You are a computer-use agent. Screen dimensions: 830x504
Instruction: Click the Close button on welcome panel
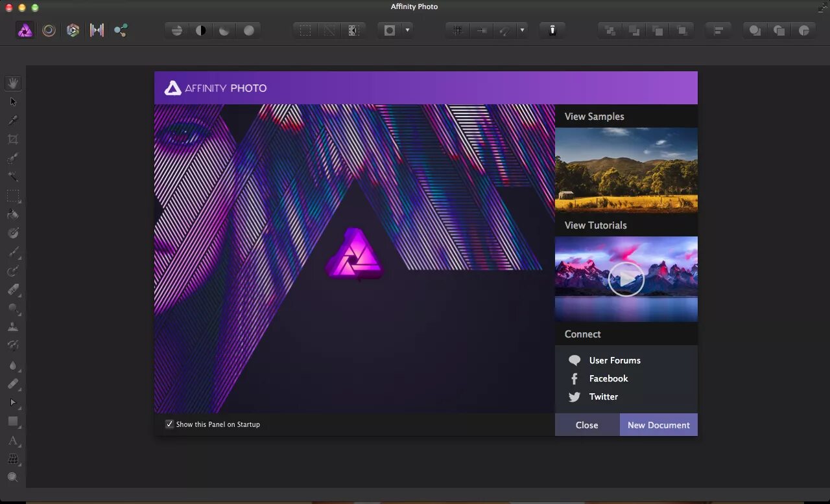[x=587, y=425]
